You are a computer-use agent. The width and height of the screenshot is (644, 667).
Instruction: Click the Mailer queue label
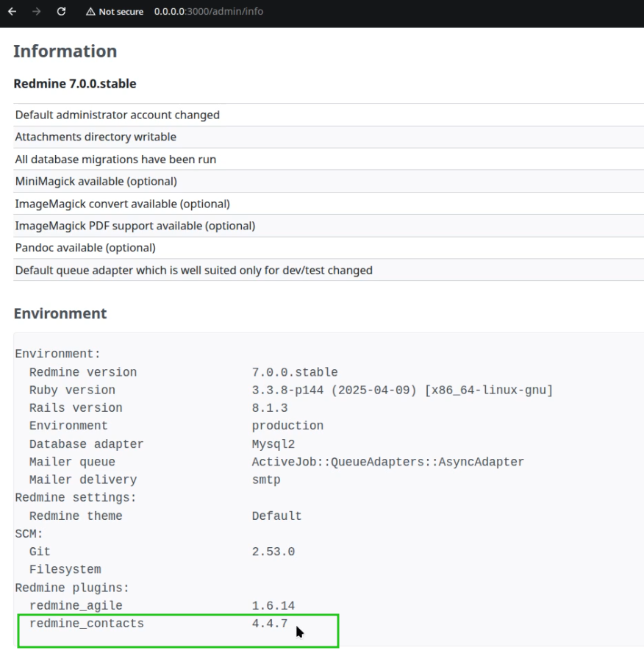(72, 462)
